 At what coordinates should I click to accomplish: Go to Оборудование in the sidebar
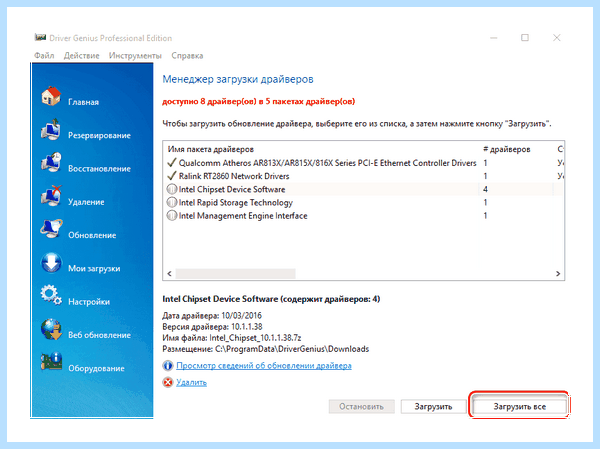tap(96, 368)
